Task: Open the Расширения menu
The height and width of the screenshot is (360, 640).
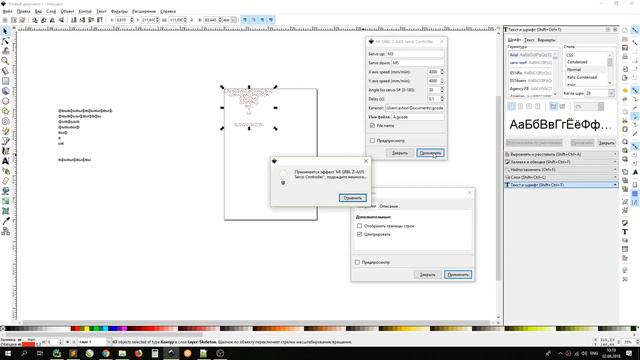Action: (x=144, y=11)
